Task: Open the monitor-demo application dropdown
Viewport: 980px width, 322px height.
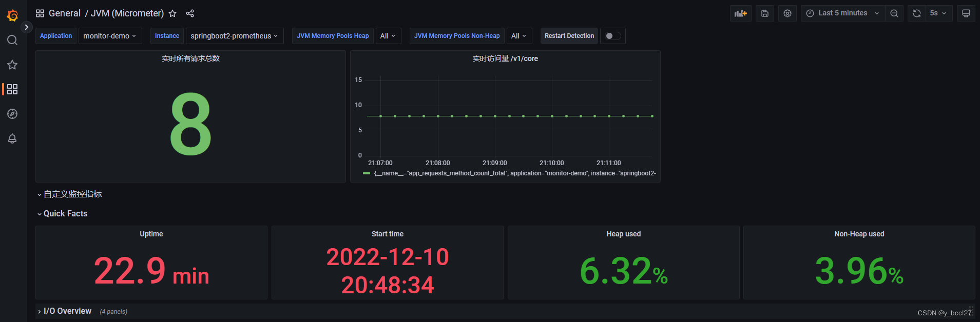Action: [x=110, y=36]
